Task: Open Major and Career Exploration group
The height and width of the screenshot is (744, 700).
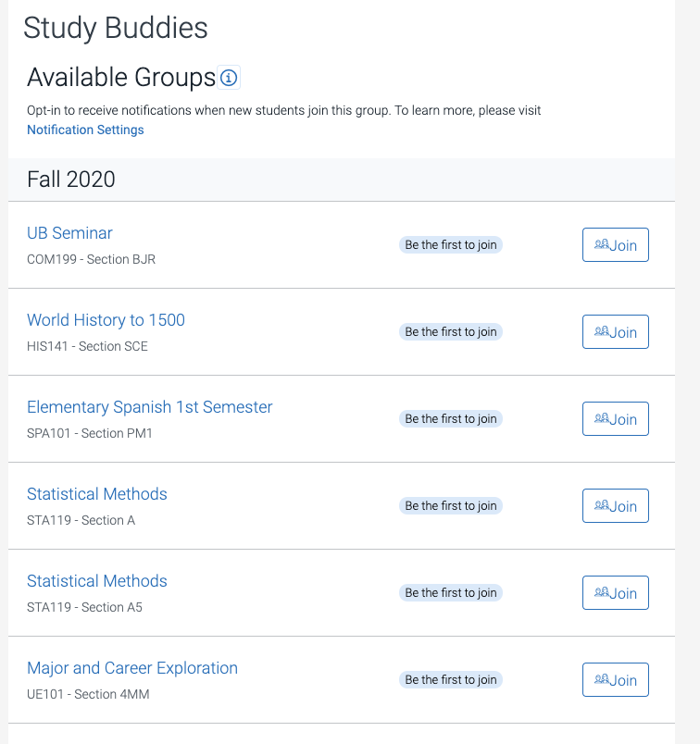Action: 131,668
